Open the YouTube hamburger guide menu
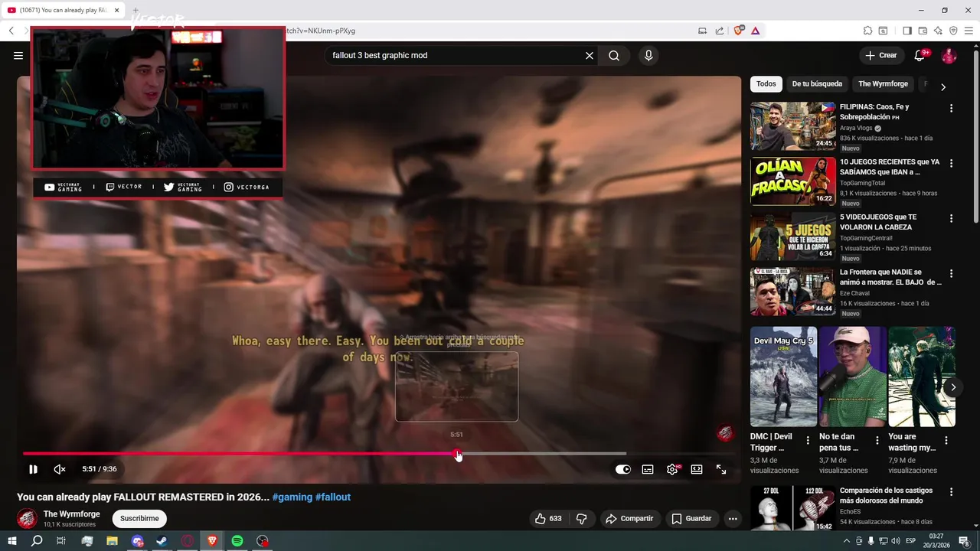The height and width of the screenshot is (551, 980). (18, 55)
